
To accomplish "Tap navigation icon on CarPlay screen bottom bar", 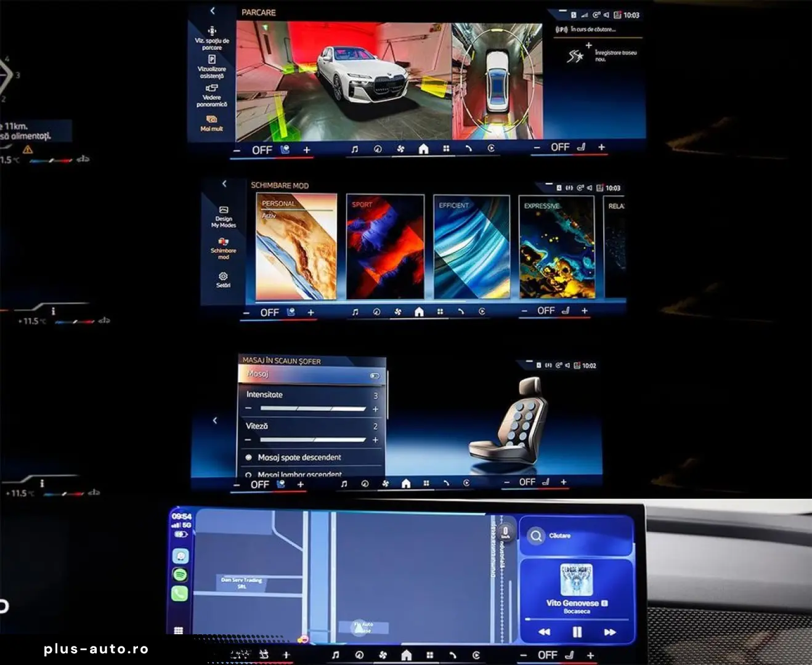I will pos(359,655).
